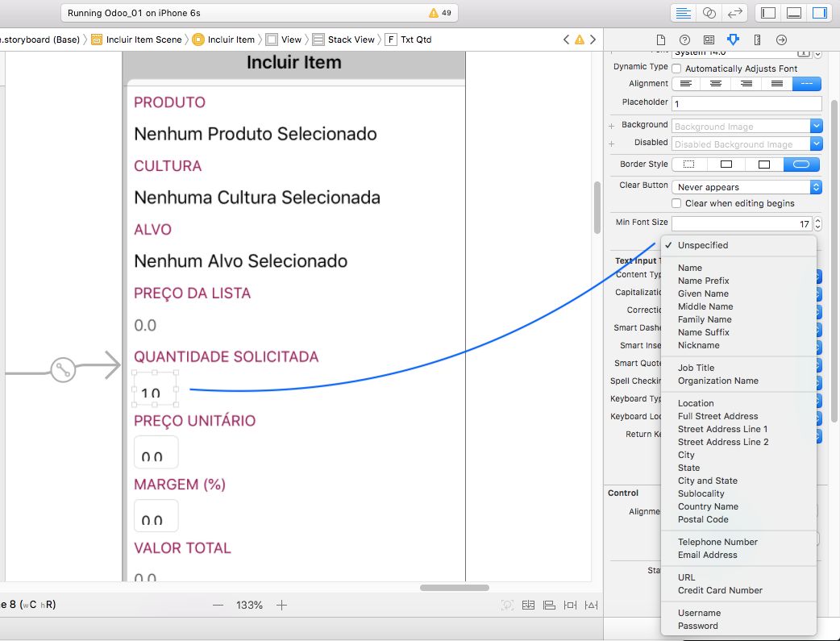
Task: Go back in jump bar history
Action: [566, 40]
